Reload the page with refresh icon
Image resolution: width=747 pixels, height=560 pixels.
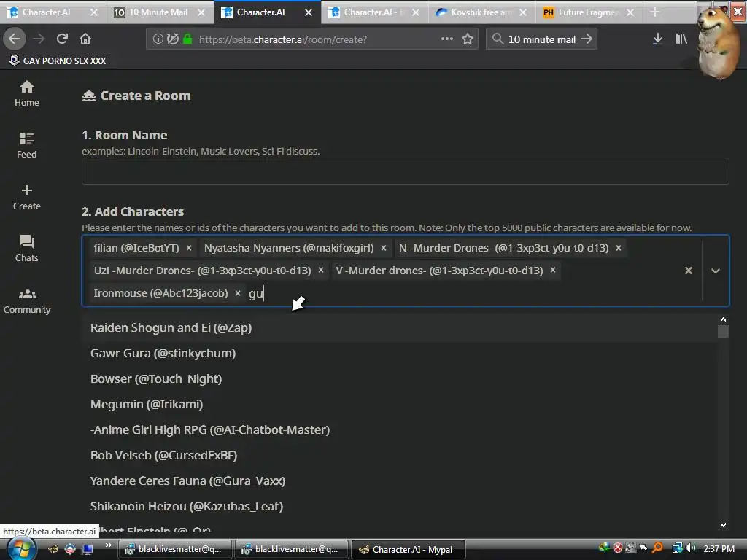coord(62,39)
